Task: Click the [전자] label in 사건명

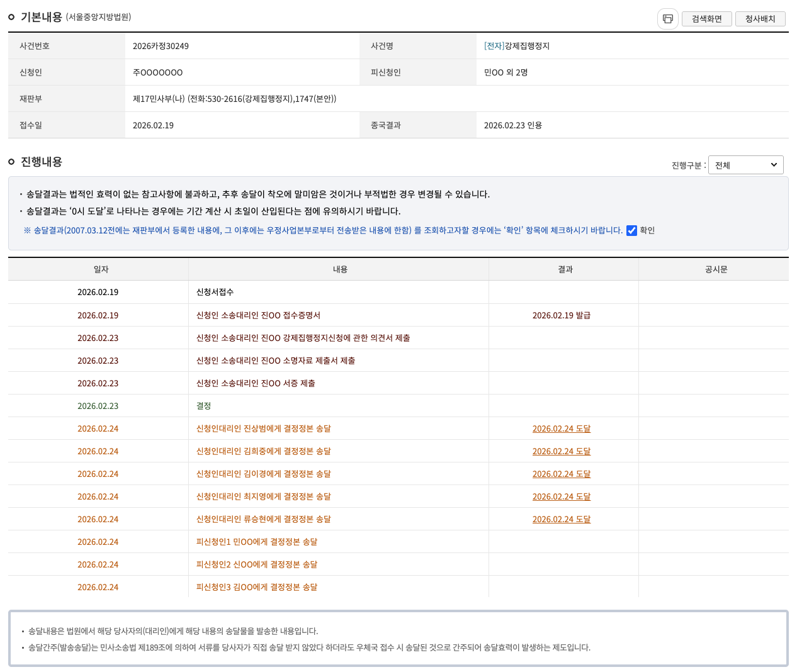Action: click(494, 46)
